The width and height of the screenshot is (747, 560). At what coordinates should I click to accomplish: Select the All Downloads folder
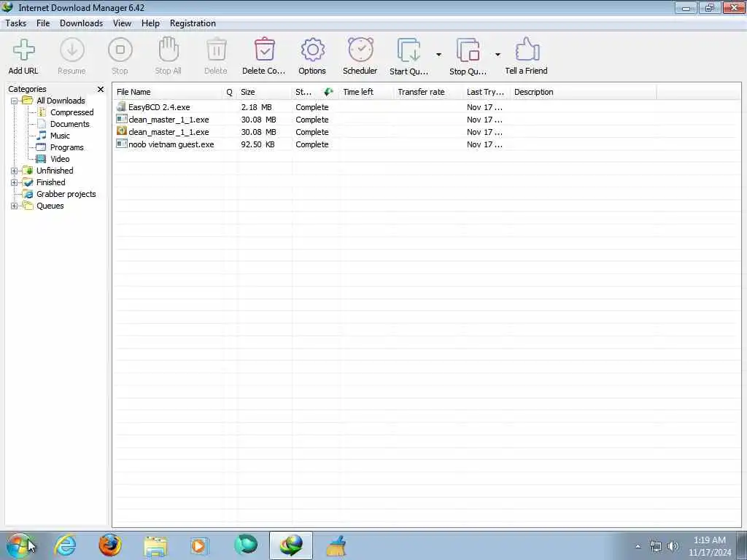tap(61, 101)
